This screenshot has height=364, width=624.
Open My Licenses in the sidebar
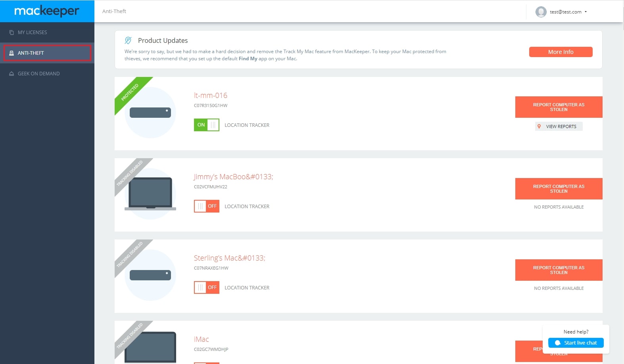tap(47, 33)
